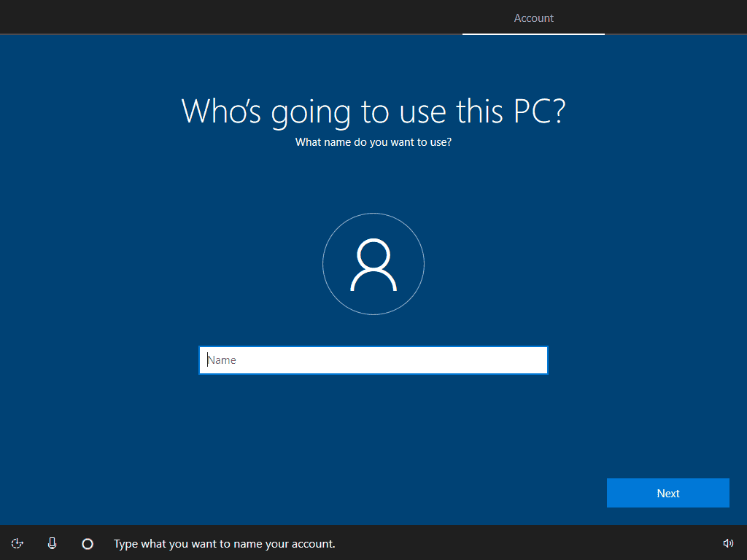The height and width of the screenshot is (560, 747).
Task: Toggle the Cortana microphone icon
Action: pos(53,543)
